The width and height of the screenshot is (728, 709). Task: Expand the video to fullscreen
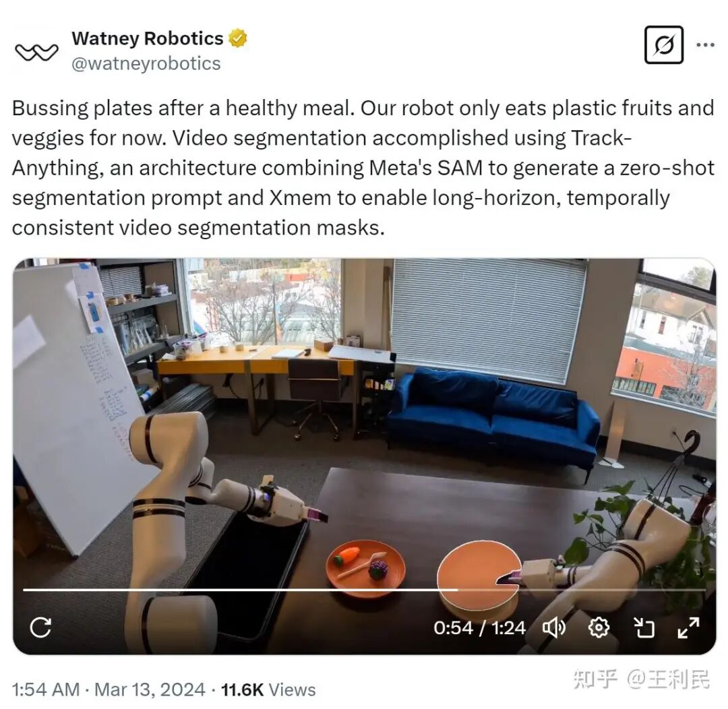point(688,627)
